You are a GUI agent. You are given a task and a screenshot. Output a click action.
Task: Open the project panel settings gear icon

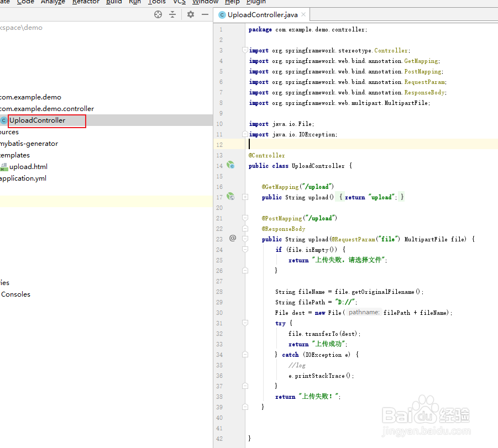coord(190,15)
